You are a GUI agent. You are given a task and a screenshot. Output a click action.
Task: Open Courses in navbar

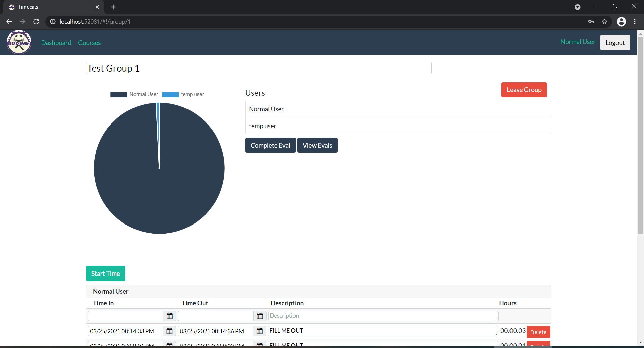89,43
